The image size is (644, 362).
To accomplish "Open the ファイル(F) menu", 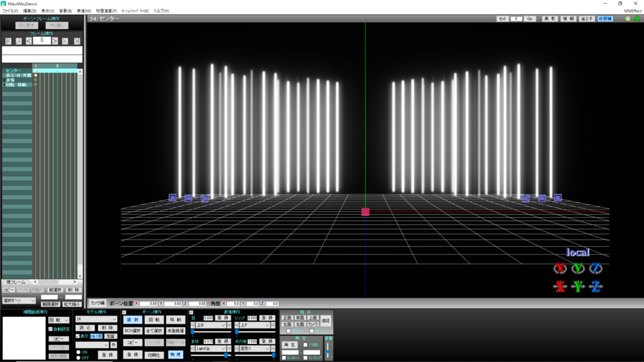I will (10, 11).
